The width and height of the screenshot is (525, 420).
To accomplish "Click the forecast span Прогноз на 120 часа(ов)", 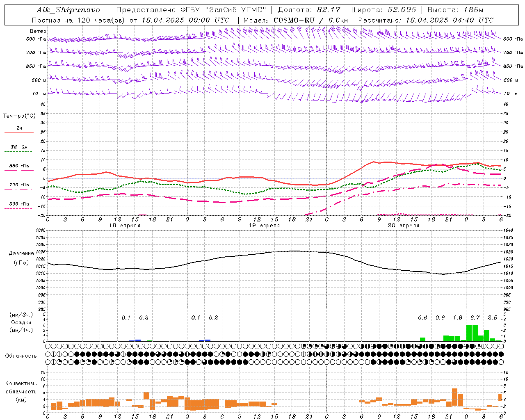I will tap(79, 20).
